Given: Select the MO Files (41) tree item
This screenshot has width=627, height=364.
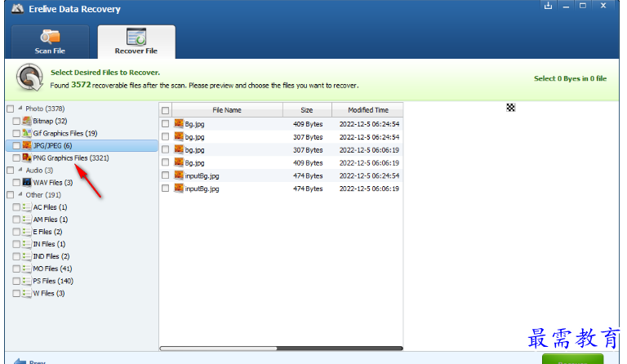Looking at the screenshot, I should pos(52,269).
